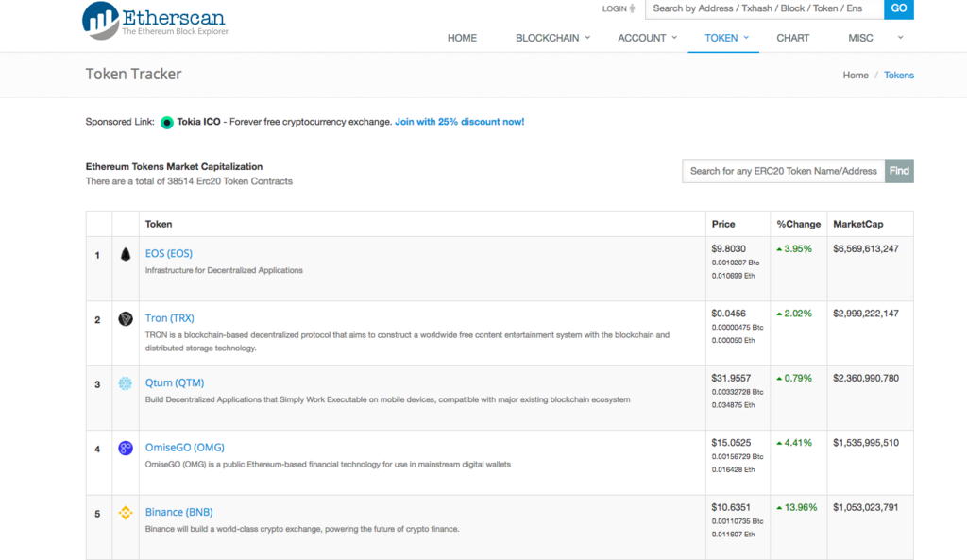Click the OmiseGO token icon
967x560 pixels.
[126, 449]
